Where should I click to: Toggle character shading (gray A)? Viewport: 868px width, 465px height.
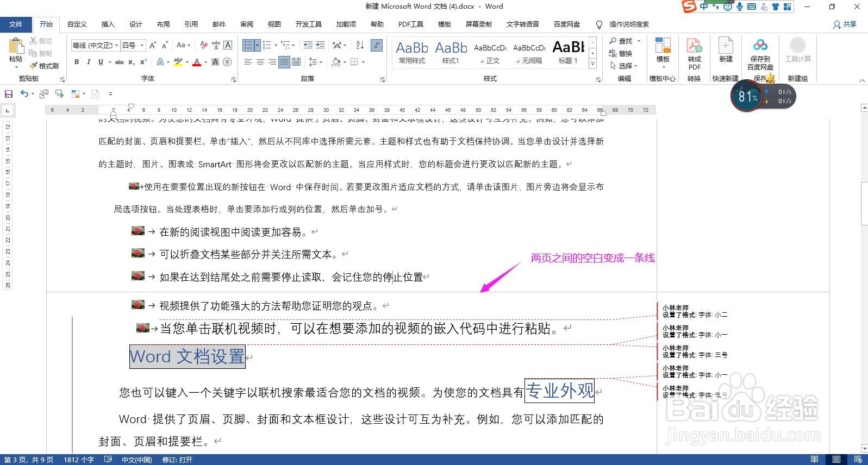215,62
